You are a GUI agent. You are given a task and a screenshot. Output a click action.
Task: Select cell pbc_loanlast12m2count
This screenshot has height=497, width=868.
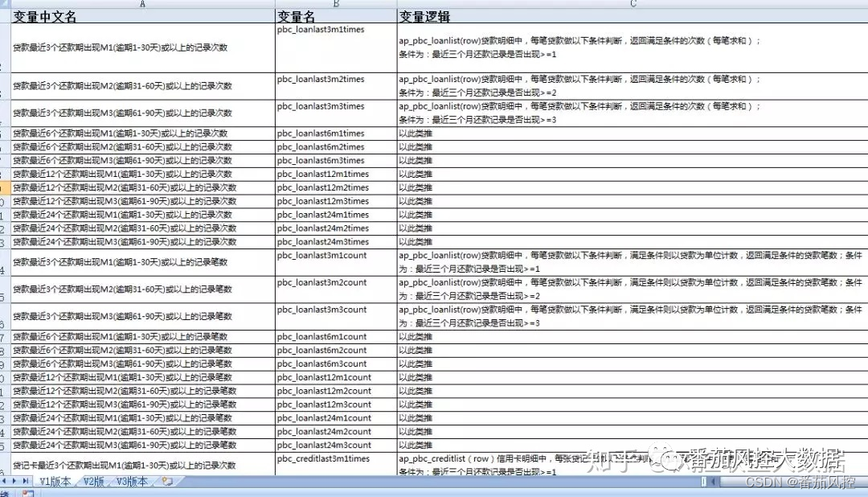[336, 391]
